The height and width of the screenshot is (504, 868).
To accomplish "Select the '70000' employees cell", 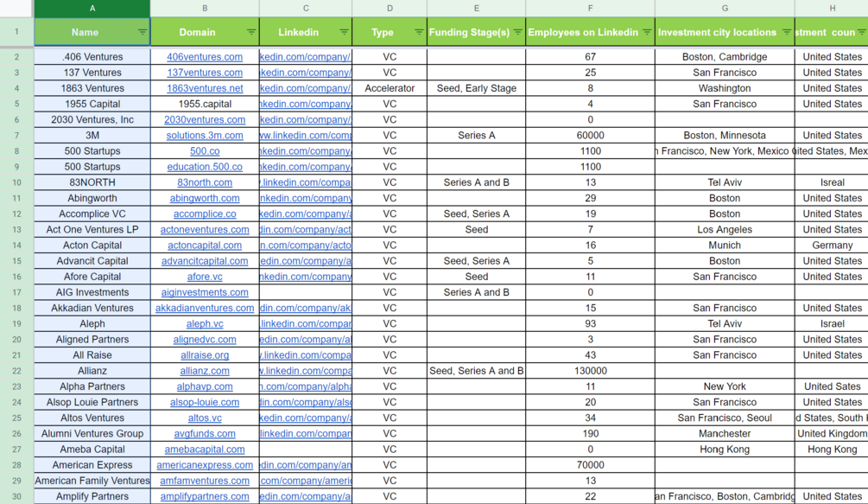I will tap(590, 465).
